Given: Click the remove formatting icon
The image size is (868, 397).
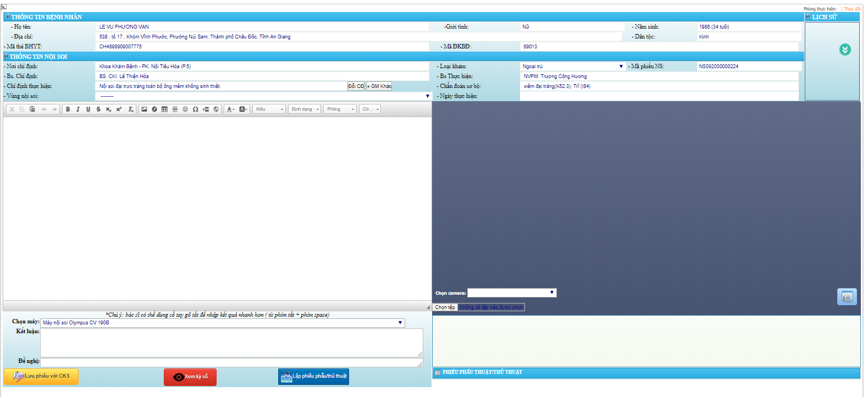Looking at the screenshot, I should point(131,109).
